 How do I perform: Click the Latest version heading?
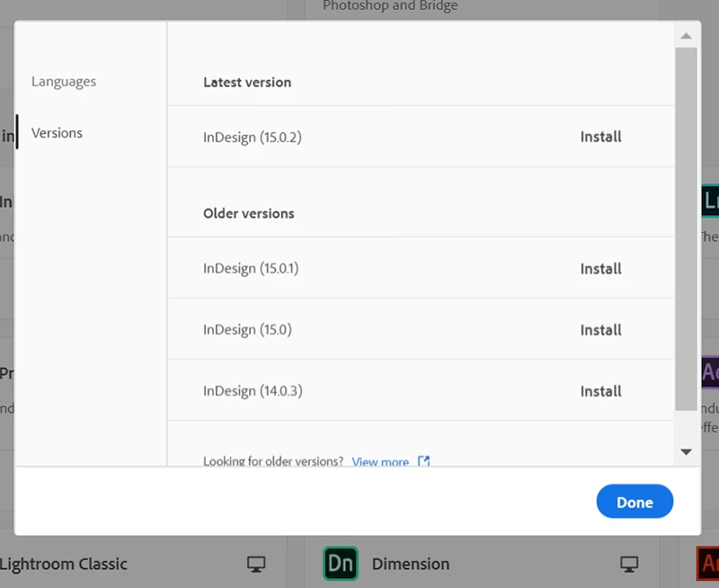[247, 83]
